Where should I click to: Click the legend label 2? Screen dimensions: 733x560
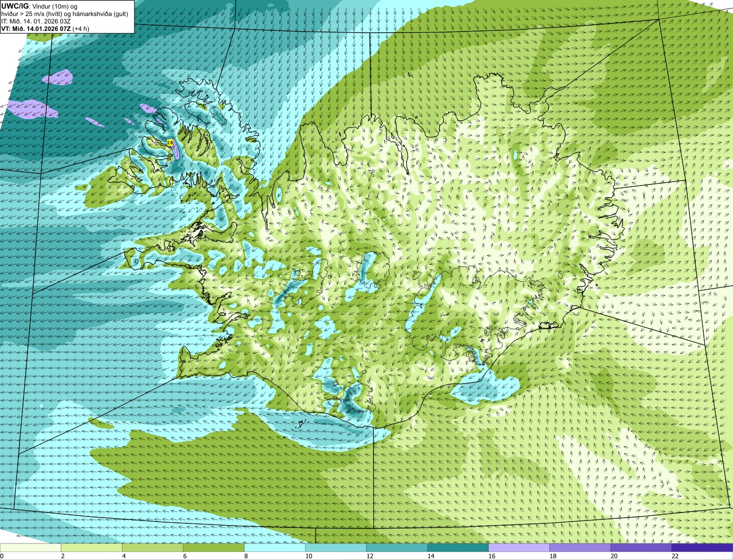click(62, 556)
